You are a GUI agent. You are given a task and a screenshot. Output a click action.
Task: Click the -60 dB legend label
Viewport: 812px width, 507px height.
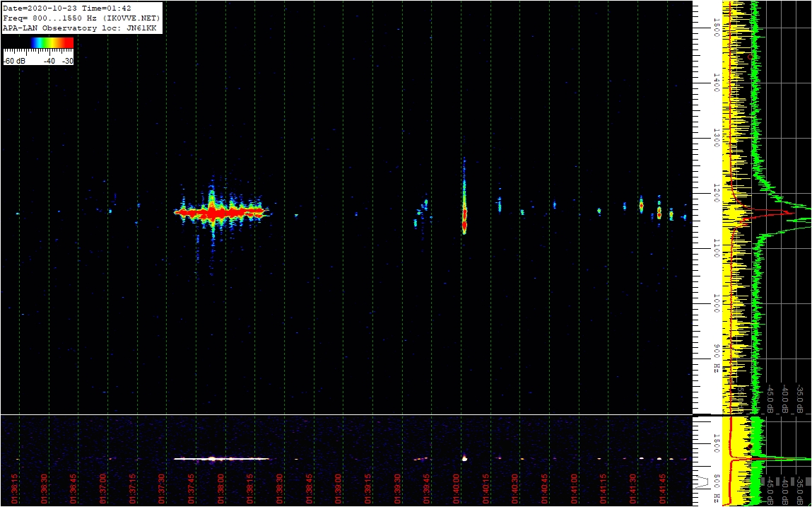(15, 62)
